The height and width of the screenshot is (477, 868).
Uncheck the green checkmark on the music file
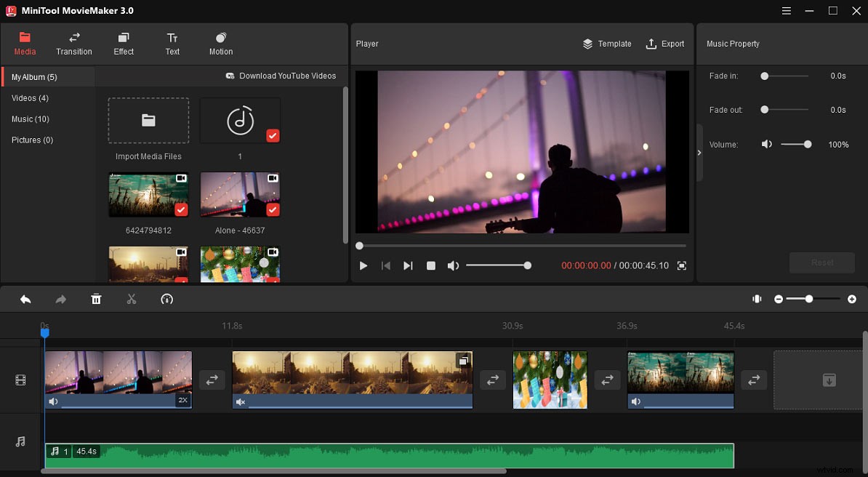click(x=273, y=135)
